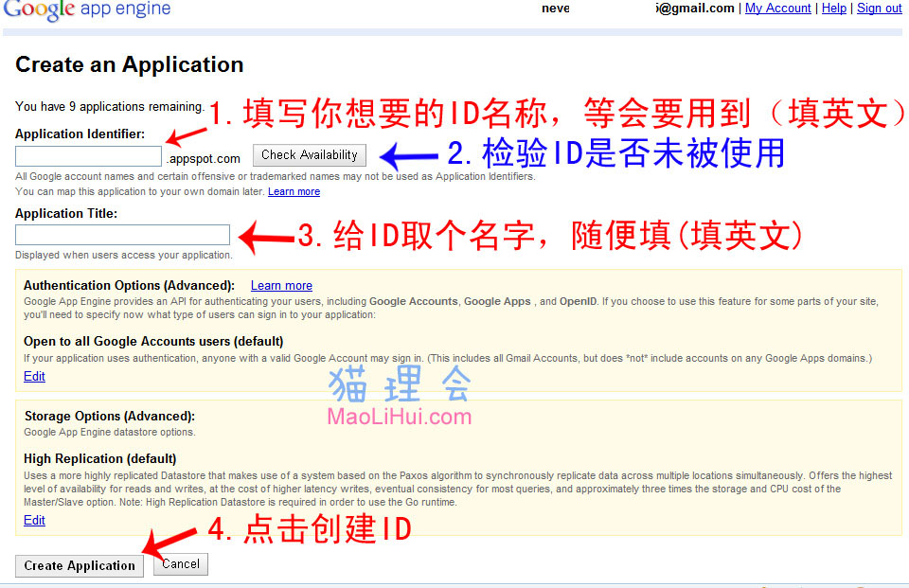Image resolution: width=909 pixels, height=588 pixels.
Task: Click the Google app engine logo
Action: [x=87, y=9]
